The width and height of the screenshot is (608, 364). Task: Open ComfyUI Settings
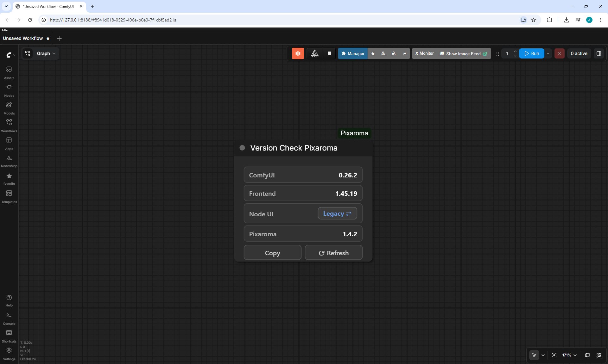pyautogui.click(x=9, y=354)
